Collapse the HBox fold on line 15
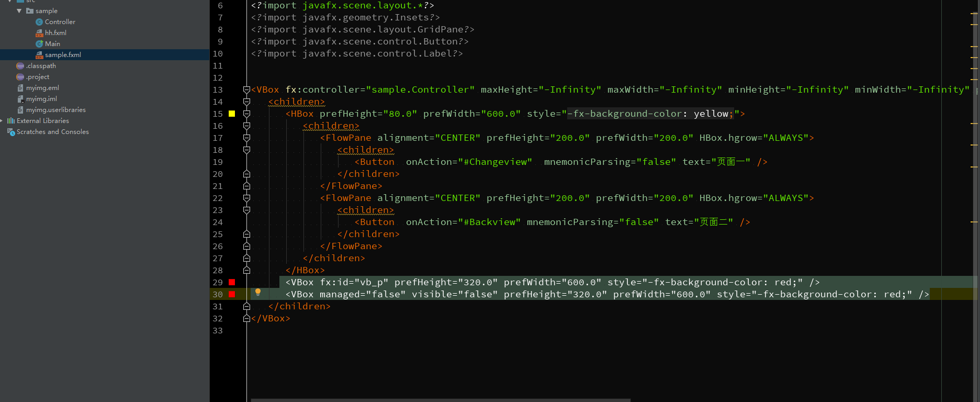This screenshot has height=402, width=980. click(x=246, y=114)
